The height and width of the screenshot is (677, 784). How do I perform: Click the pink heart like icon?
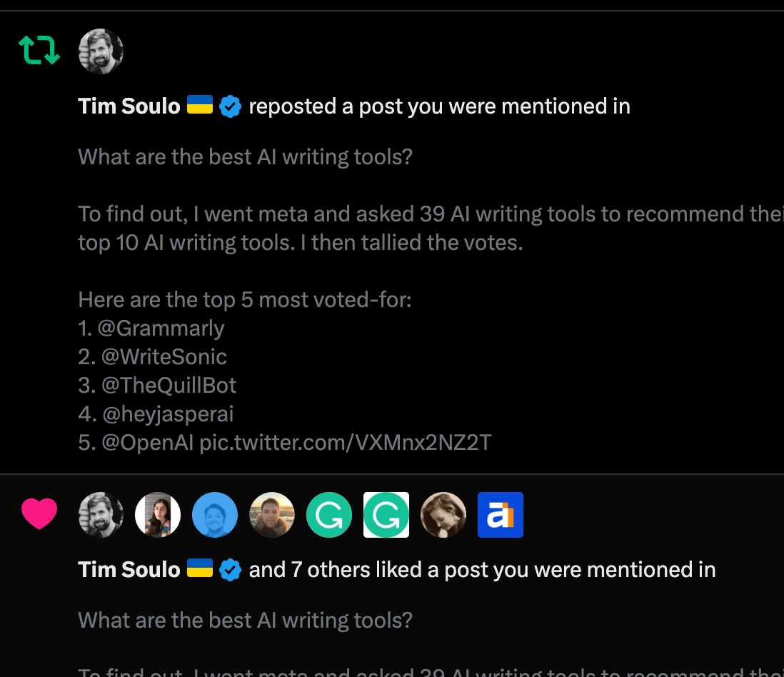pyautogui.click(x=39, y=514)
